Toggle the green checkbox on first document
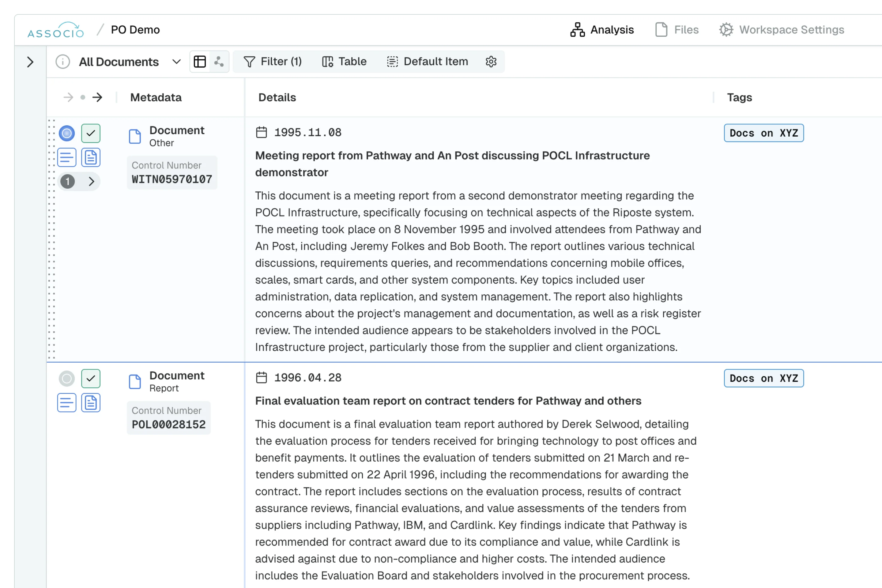 (91, 133)
